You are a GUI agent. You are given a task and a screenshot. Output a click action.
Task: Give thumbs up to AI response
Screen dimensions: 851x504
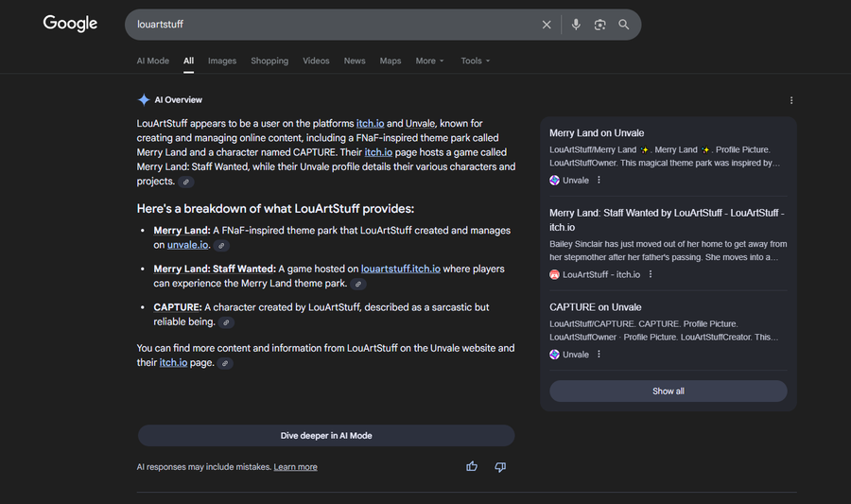[x=472, y=466]
